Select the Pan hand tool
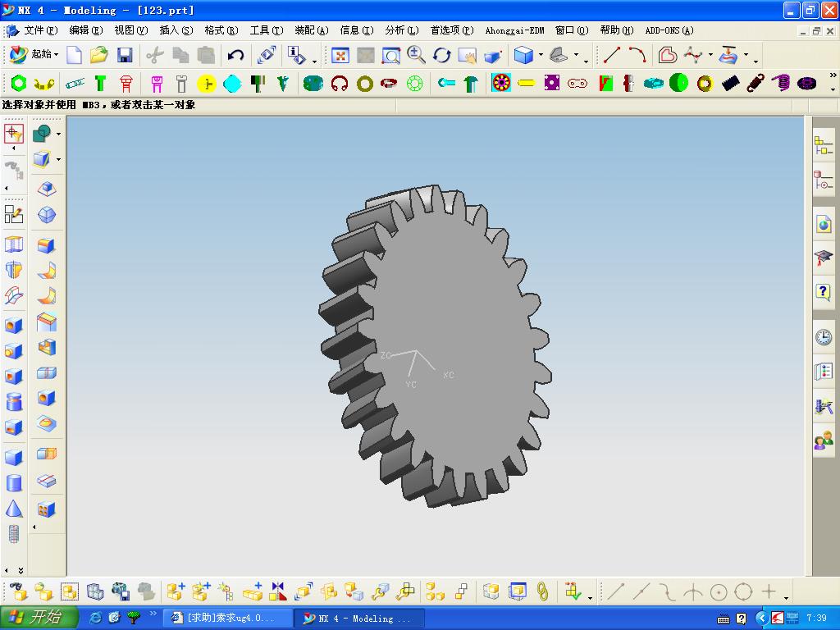Screen dimensions: 840x630 click(x=467, y=55)
